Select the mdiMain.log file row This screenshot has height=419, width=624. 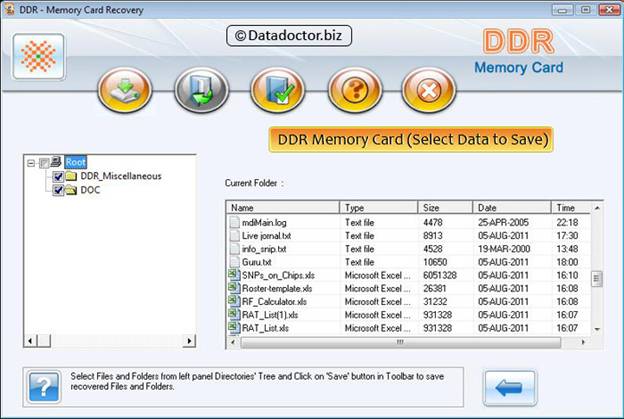point(409,222)
